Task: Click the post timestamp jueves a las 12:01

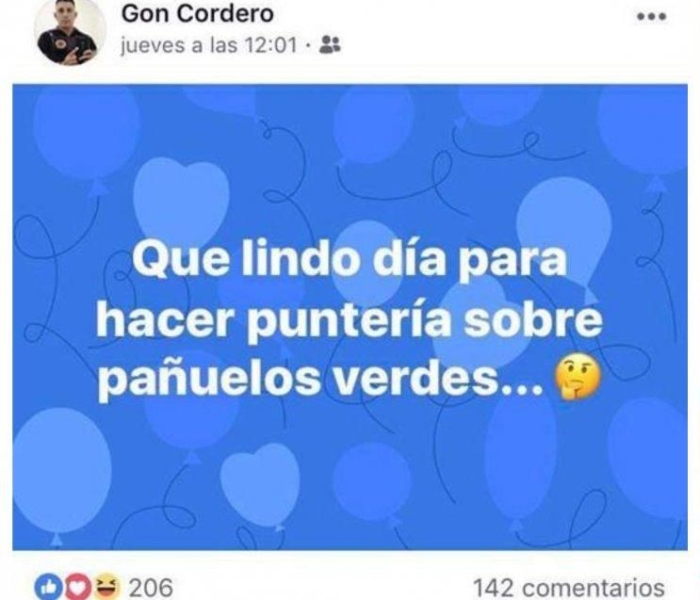Action: click(209, 45)
